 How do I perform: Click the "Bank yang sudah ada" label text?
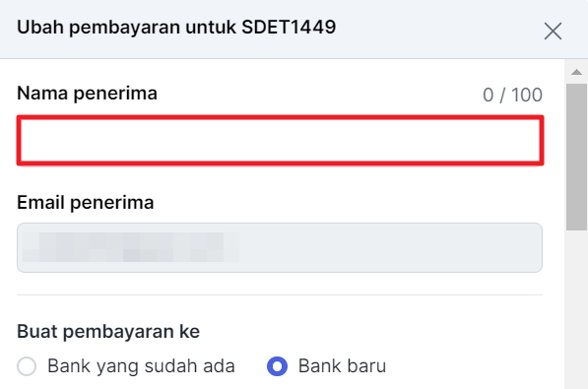141,366
